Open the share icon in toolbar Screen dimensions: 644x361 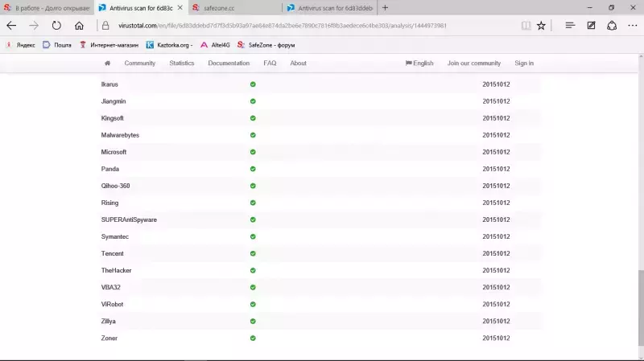click(612, 26)
